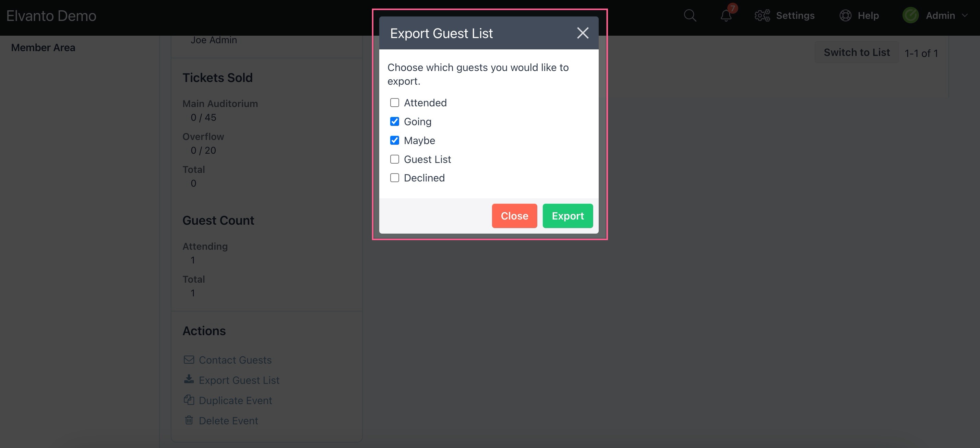The height and width of the screenshot is (448, 980).
Task: Click the Actions heading
Action: tap(204, 331)
